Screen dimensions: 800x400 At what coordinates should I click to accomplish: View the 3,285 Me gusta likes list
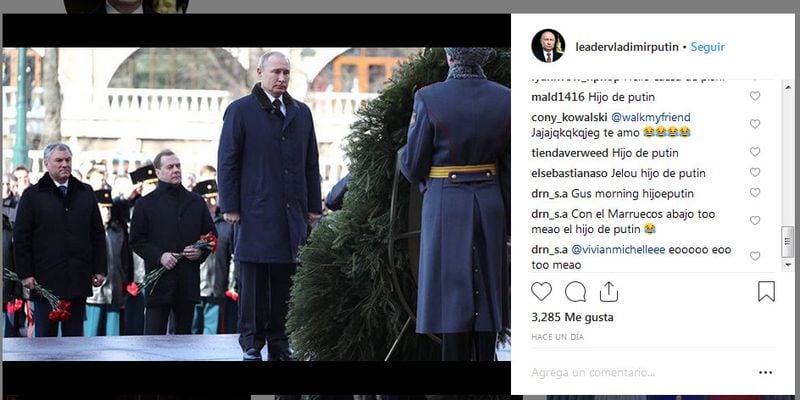tap(572, 317)
